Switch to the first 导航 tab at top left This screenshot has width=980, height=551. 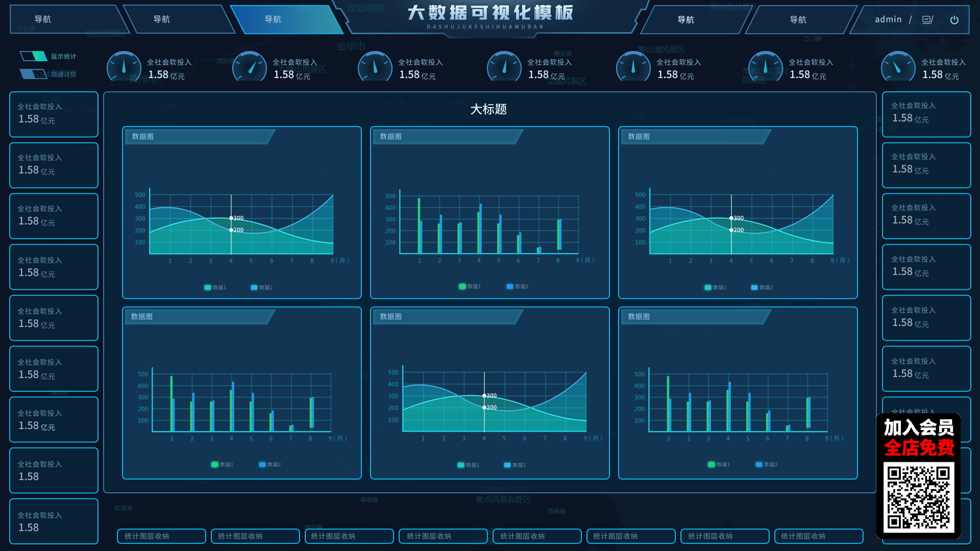click(43, 19)
